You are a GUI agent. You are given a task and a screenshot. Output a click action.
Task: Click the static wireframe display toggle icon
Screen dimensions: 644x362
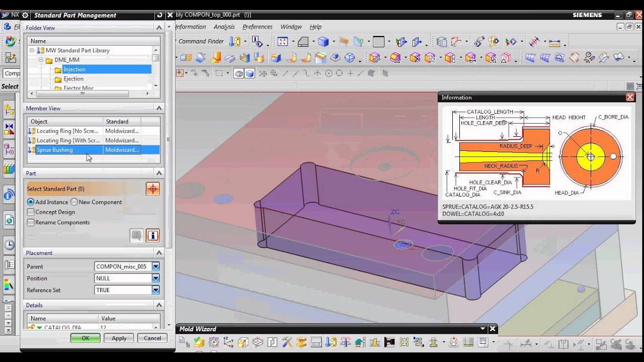click(x=238, y=73)
